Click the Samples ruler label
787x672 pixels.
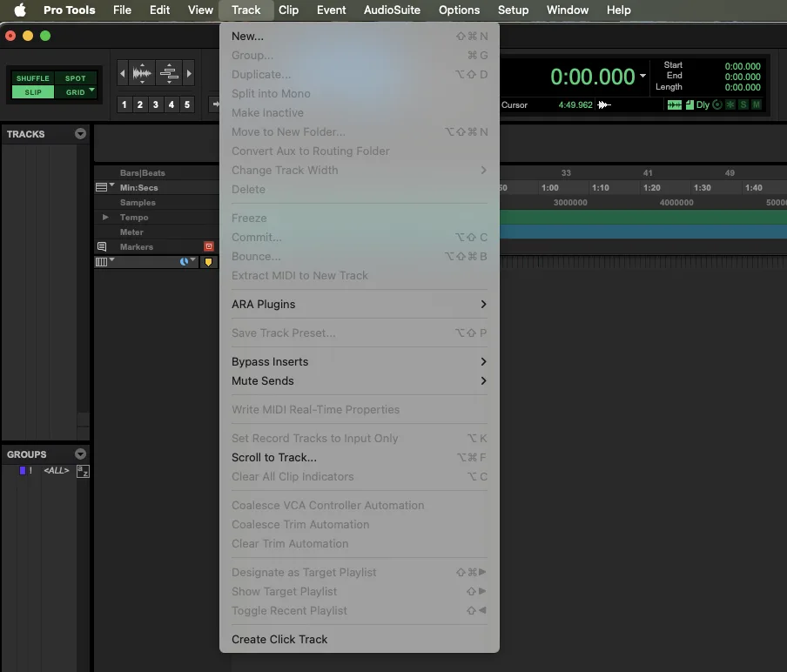tap(138, 202)
